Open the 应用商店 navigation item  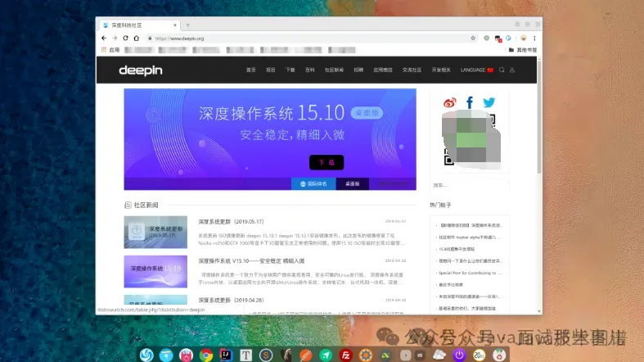[x=382, y=70]
